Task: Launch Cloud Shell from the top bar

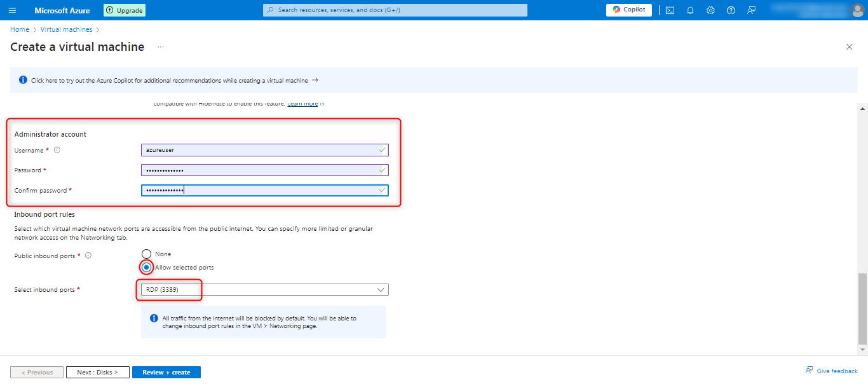Action: coord(670,10)
